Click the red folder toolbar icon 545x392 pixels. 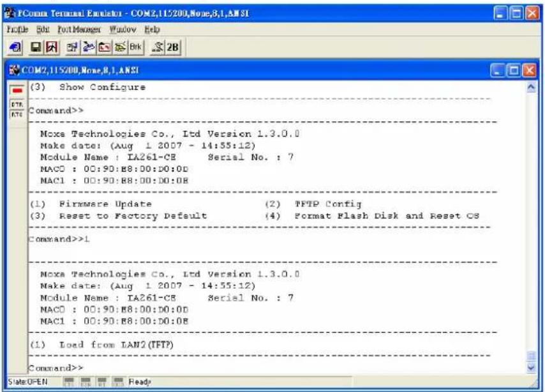[104, 47]
